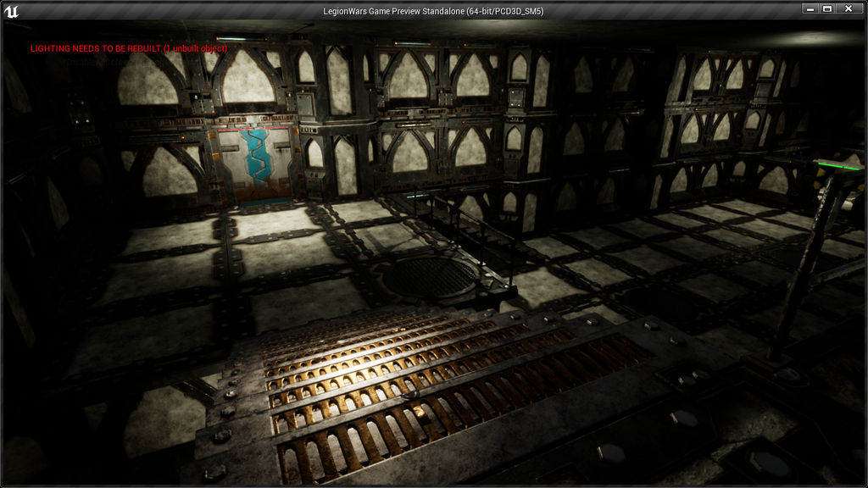The width and height of the screenshot is (868, 488).
Task: Minimize the LegionWars Game Preview window
Action: coord(810,8)
